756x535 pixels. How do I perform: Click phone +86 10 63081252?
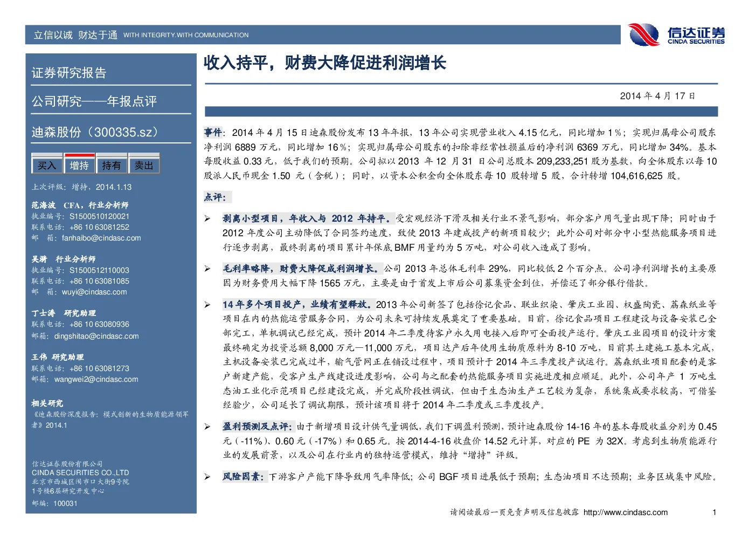[100, 227]
